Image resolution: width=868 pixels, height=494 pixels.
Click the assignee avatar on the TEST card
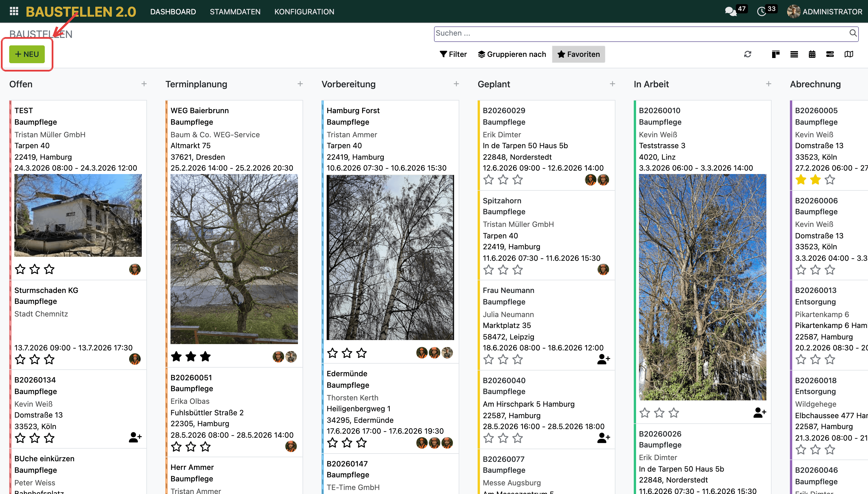coord(135,269)
